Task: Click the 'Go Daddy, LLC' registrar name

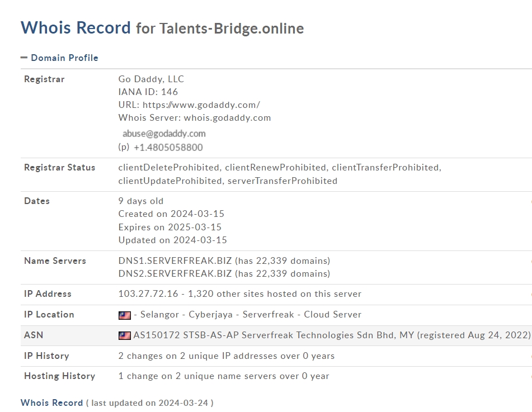Action: (x=151, y=79)
